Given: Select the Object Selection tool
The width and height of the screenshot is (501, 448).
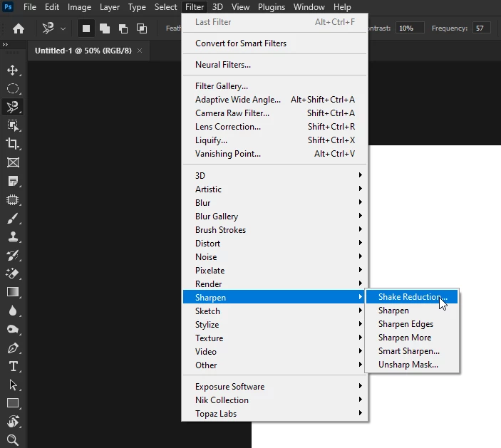Looking at the screenshot, I should 13,125.
